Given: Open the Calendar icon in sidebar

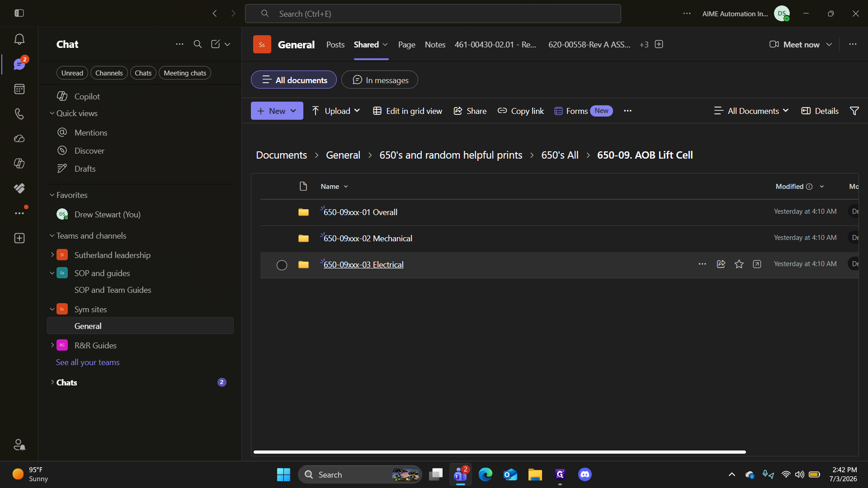Looking at the screenshot, I should click(x=19, y=89).
